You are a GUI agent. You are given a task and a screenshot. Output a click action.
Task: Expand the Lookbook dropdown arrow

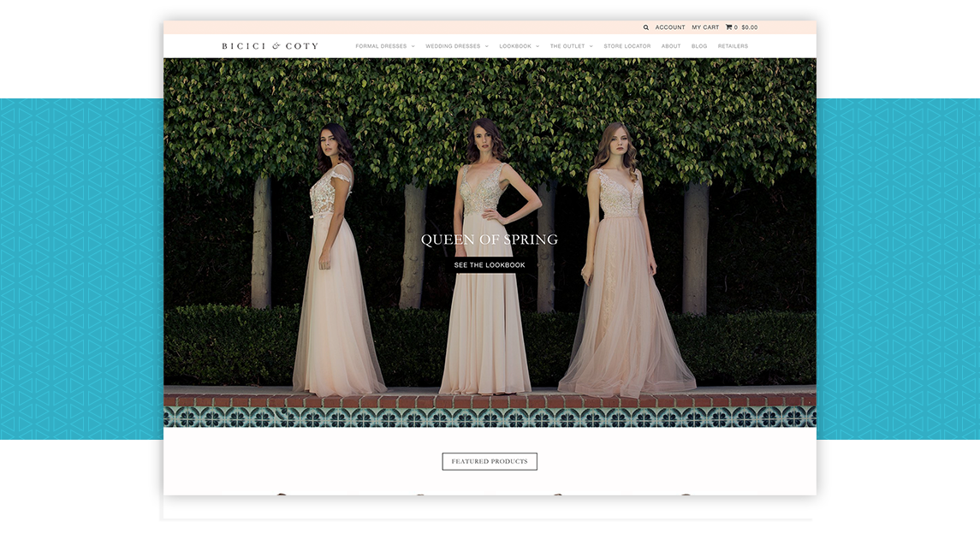[x=538, y=46]
